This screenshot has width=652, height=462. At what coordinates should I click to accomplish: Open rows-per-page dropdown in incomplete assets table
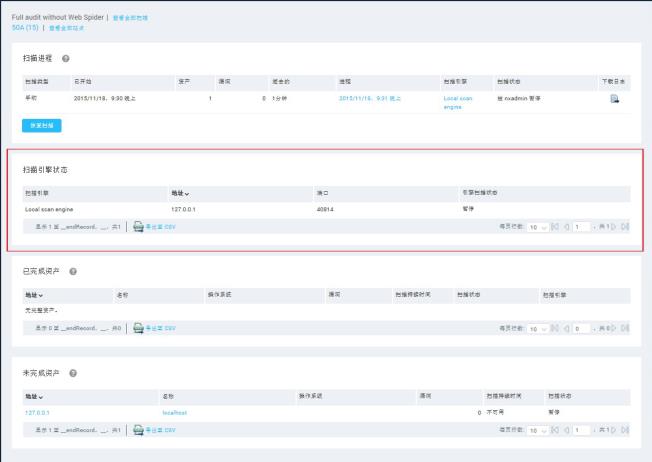[538, 430]
